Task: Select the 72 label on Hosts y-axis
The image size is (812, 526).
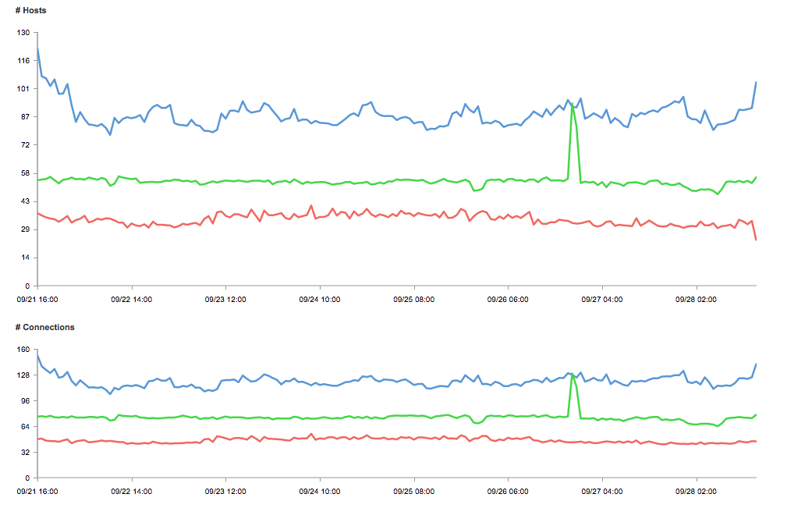Action: click(x=26, y=145)
